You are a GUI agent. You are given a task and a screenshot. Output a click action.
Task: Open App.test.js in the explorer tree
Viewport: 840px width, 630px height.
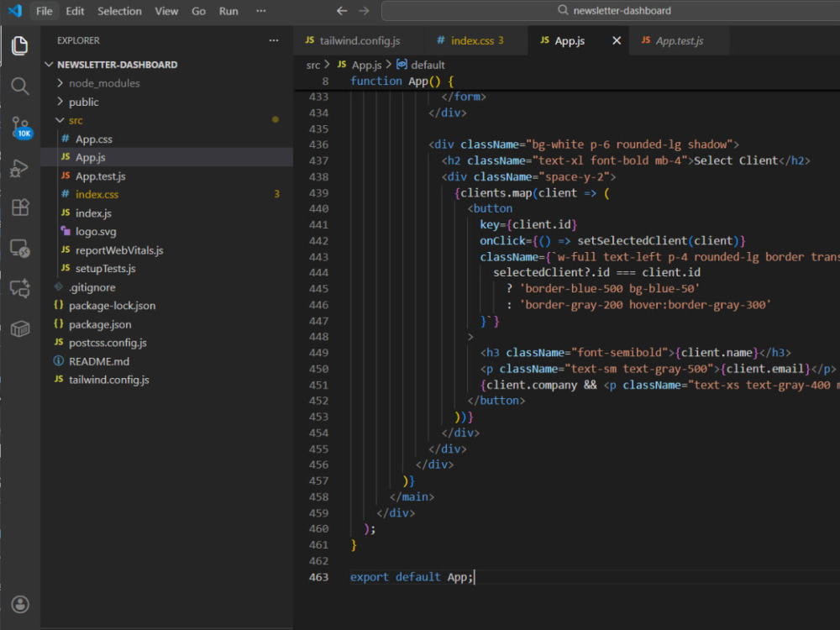[x=166, y=176]
